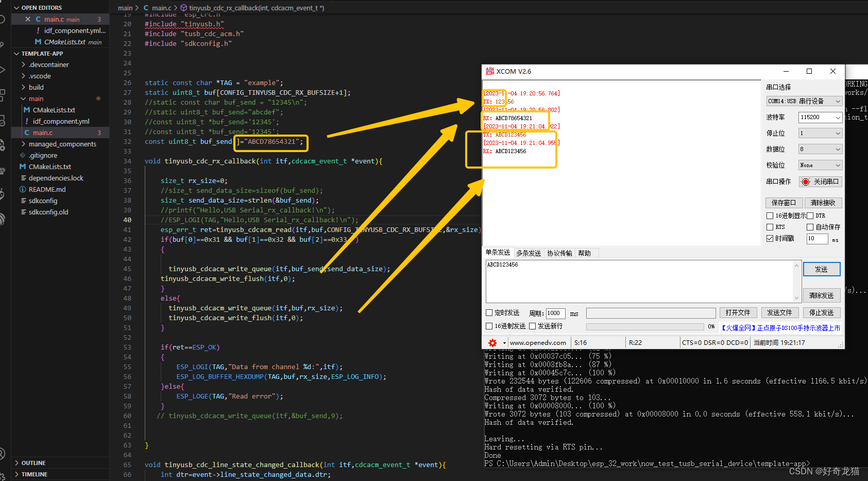Expand the build folder
The height and width of the screenshot is (481, 868).
[23, 87]
